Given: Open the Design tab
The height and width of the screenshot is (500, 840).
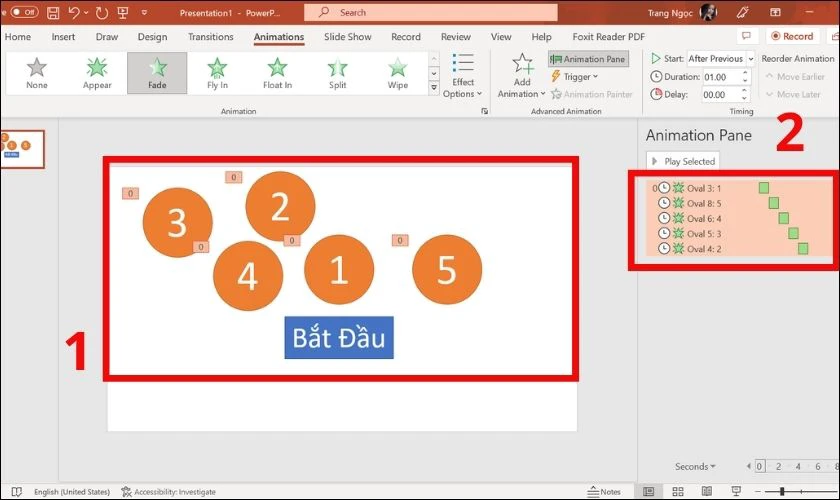Looking at the screenshot, I should (152, 36).
